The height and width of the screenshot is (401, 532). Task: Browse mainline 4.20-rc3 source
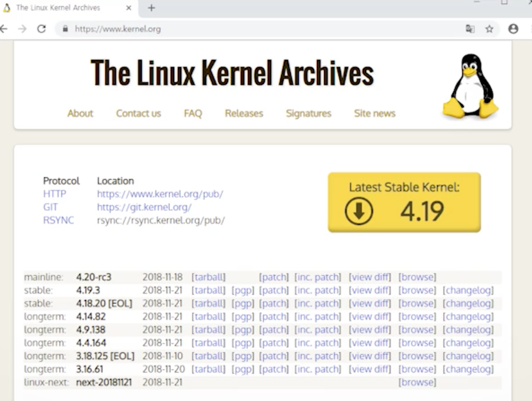click(417, 277)
